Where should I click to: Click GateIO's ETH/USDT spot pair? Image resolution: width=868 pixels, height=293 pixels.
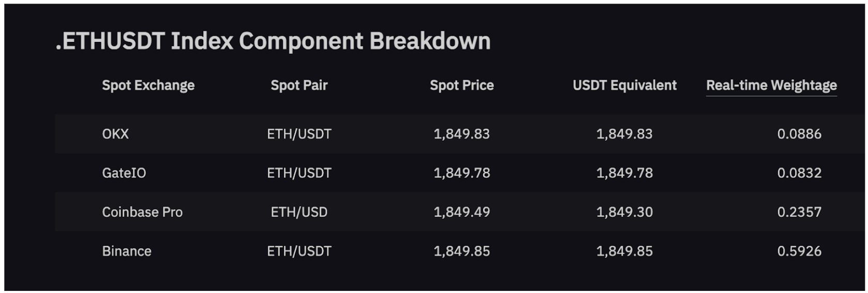(x=299, y=173)
